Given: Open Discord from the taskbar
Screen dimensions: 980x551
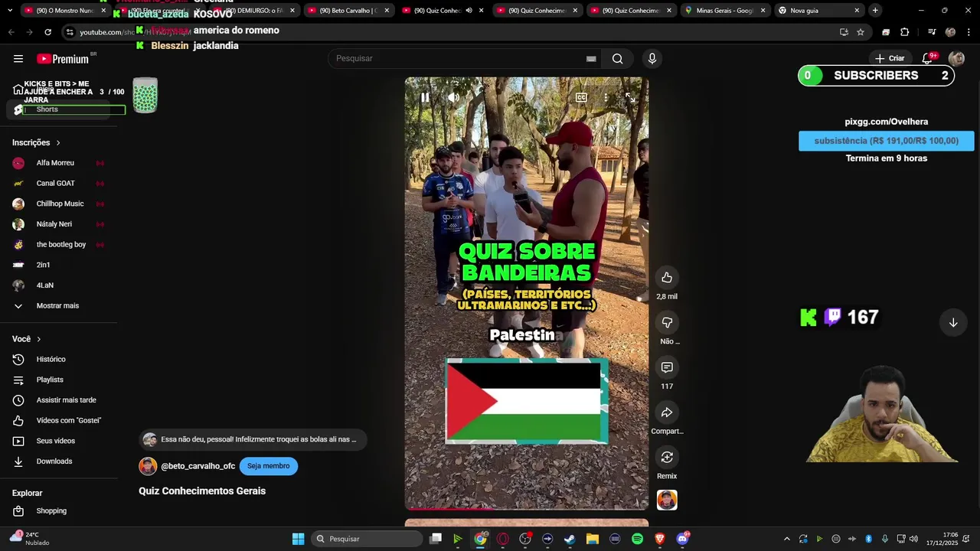Looking at the screenshot, I should pyautogui.click(x=682, y=539).
